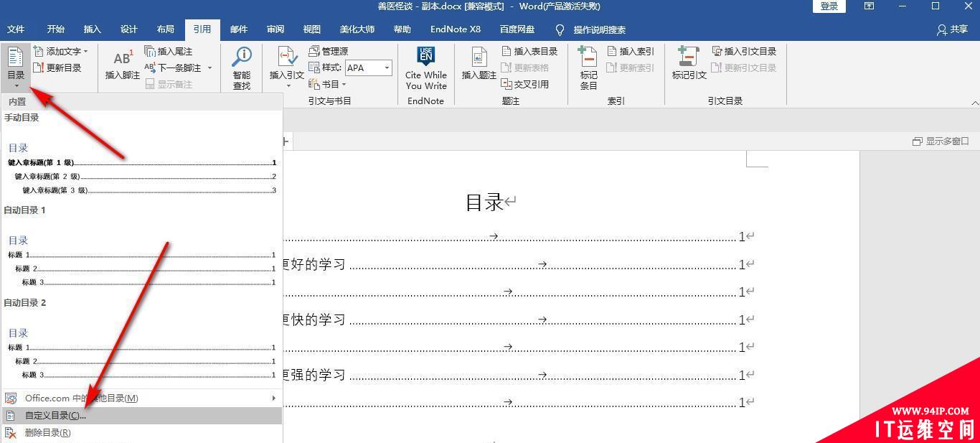
Task: Click the 操作说明搜索 search box
Action: [x=599, y=29]
